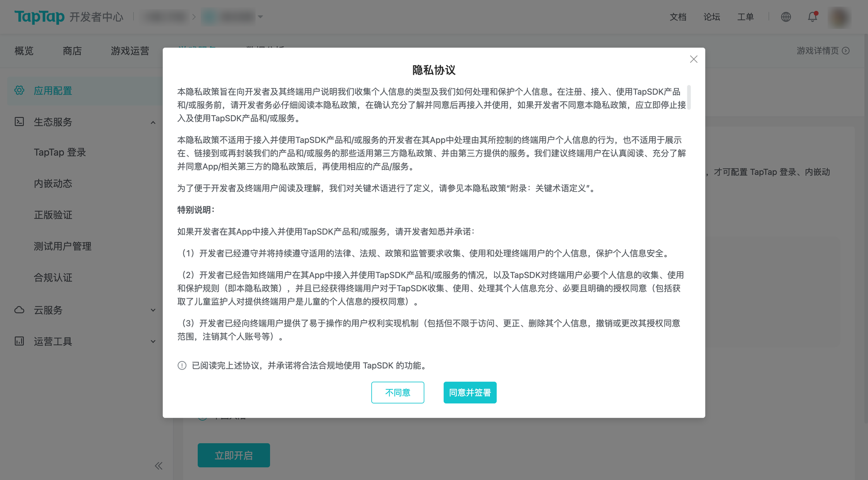
Task: Click the 云服务 sidebar label
Action: pyautogui.click(x=48, y=310)
